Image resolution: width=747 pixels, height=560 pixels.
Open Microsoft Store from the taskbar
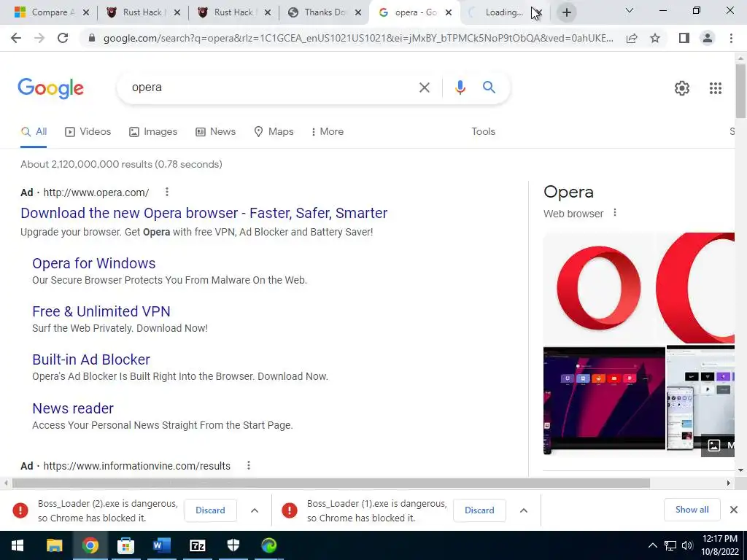pos(125,545)
